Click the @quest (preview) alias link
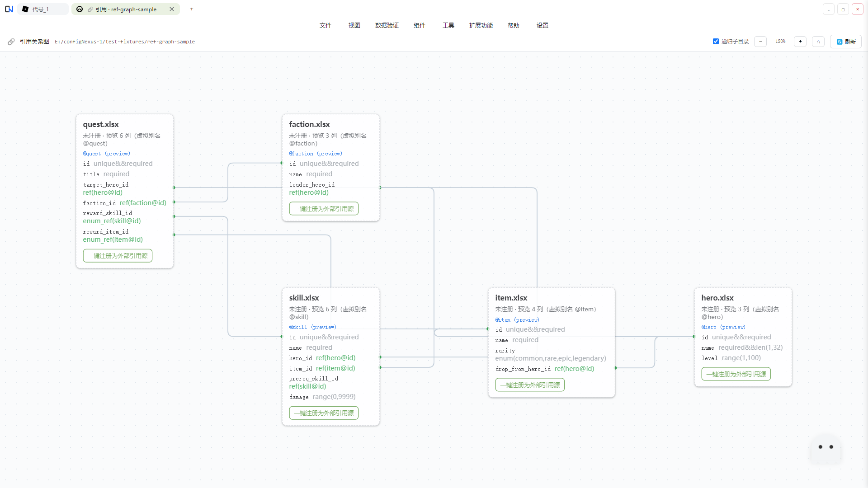868x488 pixels. [x=107, y=154]
